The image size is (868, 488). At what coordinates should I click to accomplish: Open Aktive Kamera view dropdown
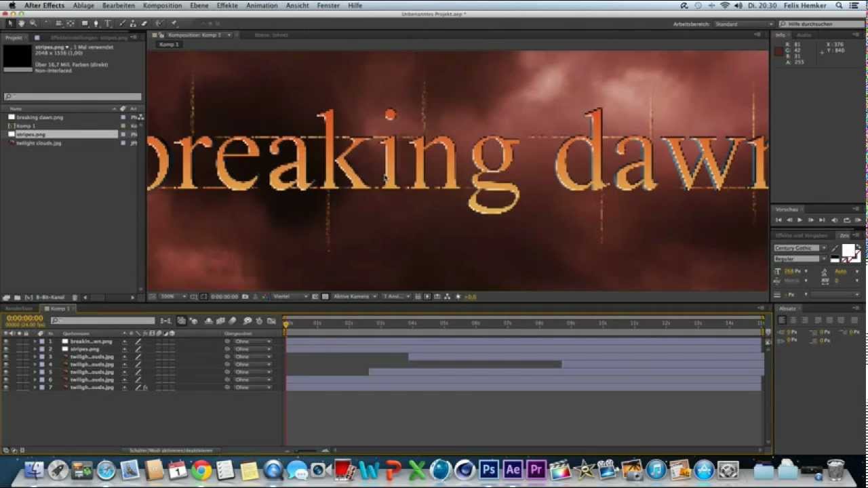click(355, 297)
